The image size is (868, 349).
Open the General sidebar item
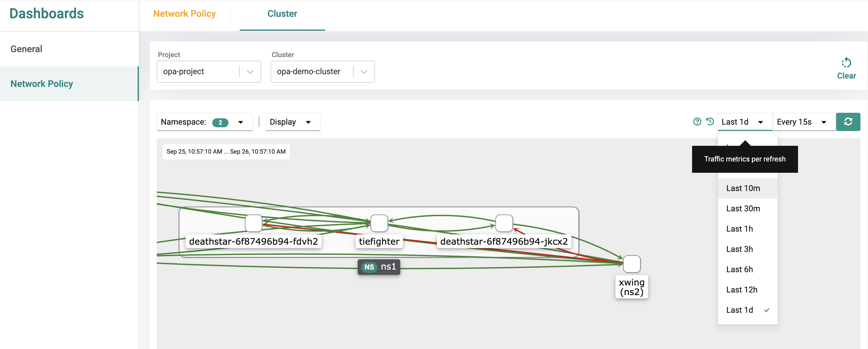tap(26, 49)
